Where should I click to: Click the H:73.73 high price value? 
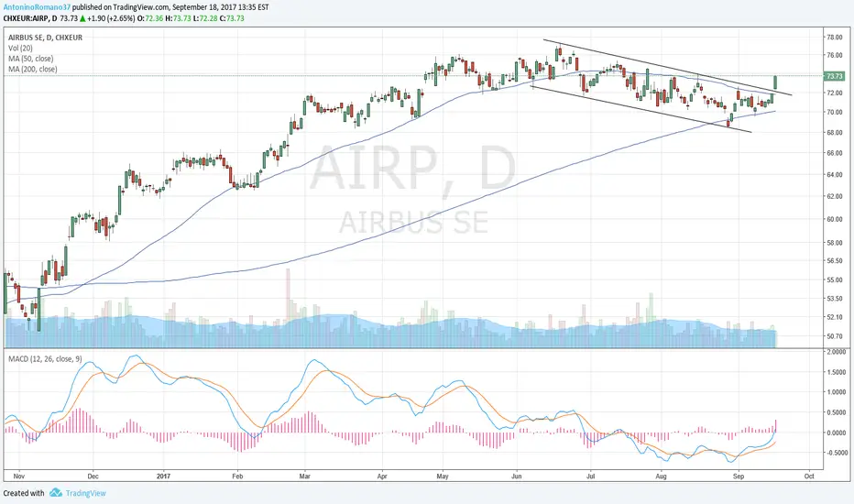(x=179, y=18)
